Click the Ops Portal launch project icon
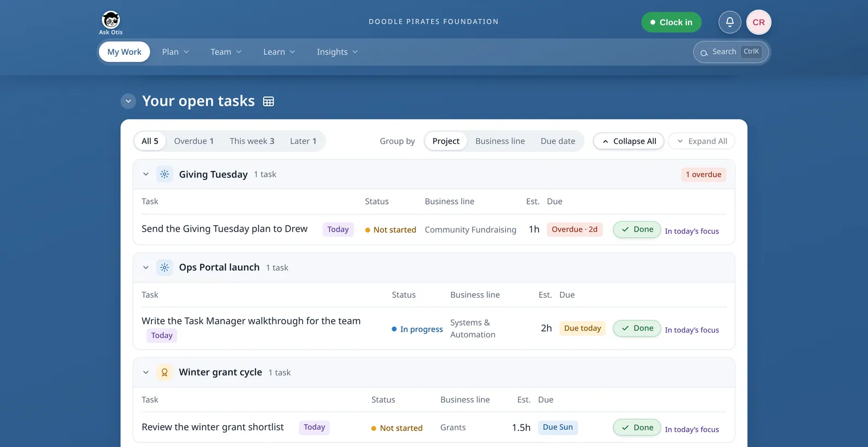 [x=164, y=267]
